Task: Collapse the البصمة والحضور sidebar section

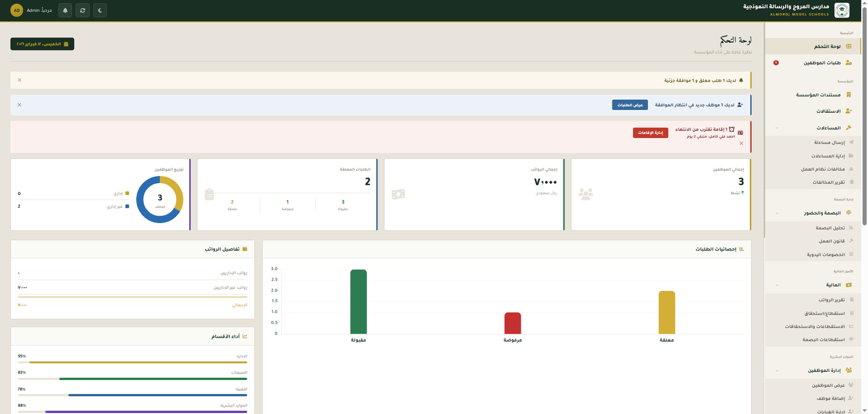Action: (x=777, y=214)
